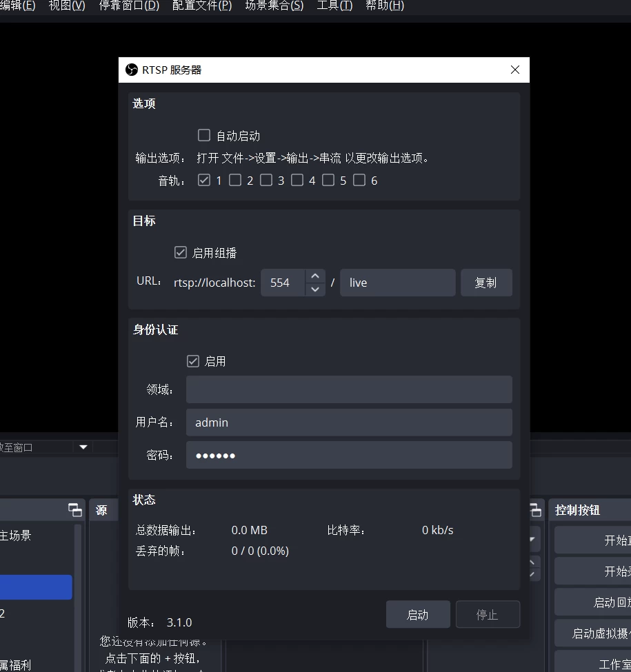
Task: Click the 复制 button to copy URL
Action: 487,283
